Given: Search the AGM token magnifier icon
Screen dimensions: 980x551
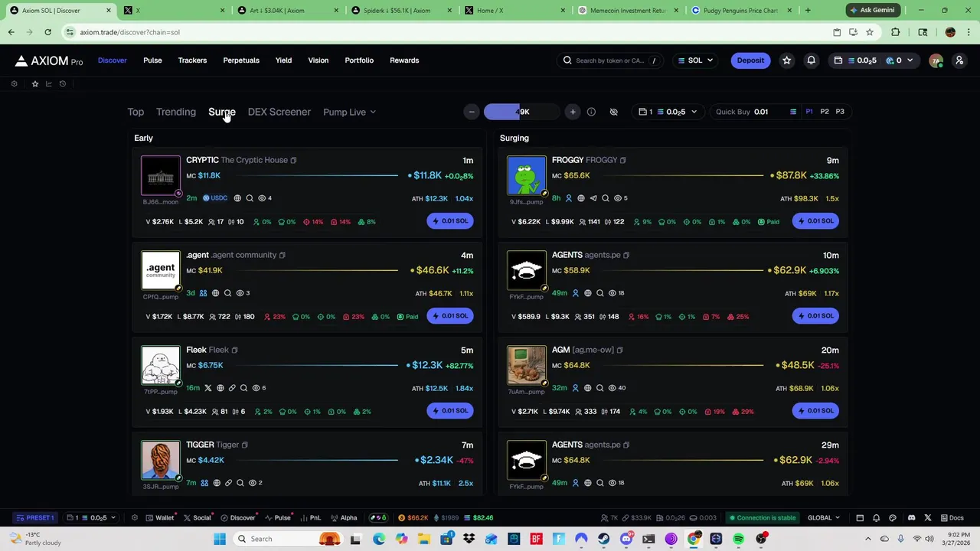Looking at the screenshot, I should tap(600, 388).
